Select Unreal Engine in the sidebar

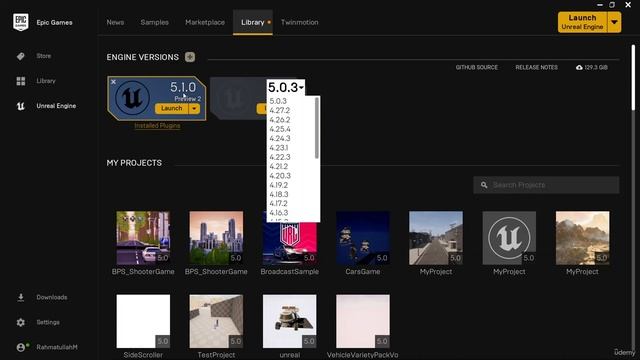(56, 106)
